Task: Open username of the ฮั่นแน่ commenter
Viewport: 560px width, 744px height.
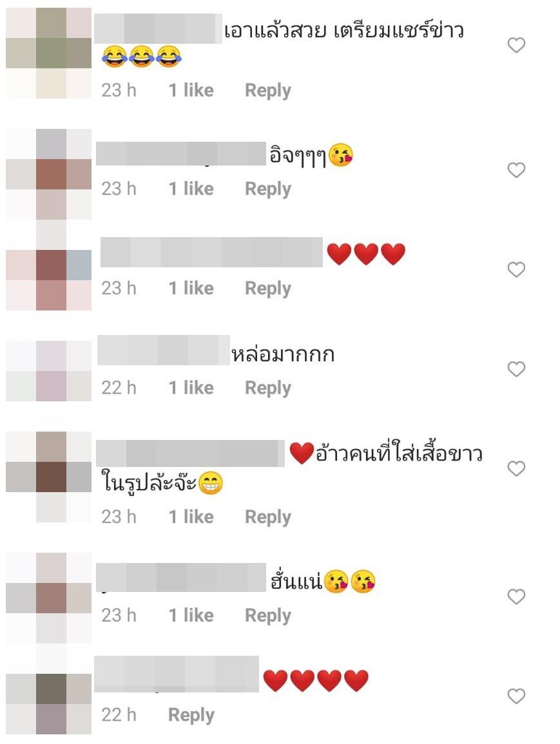Action: pos(181,577)
